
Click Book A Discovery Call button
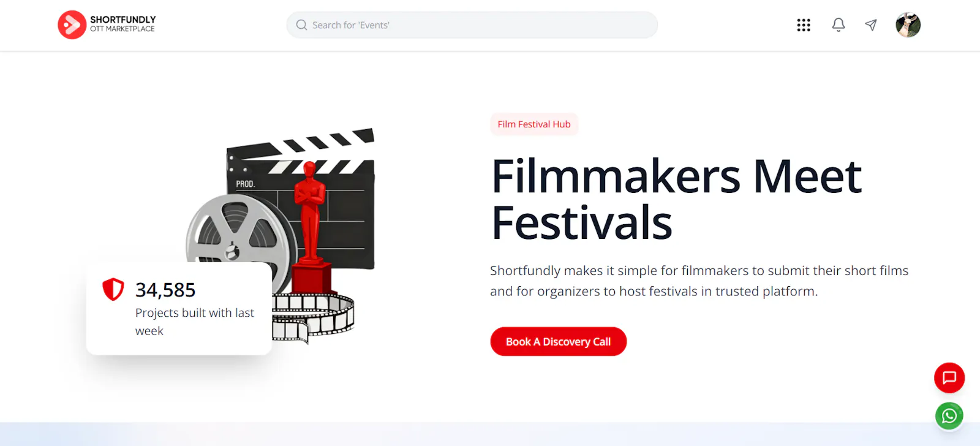point(559,341)
